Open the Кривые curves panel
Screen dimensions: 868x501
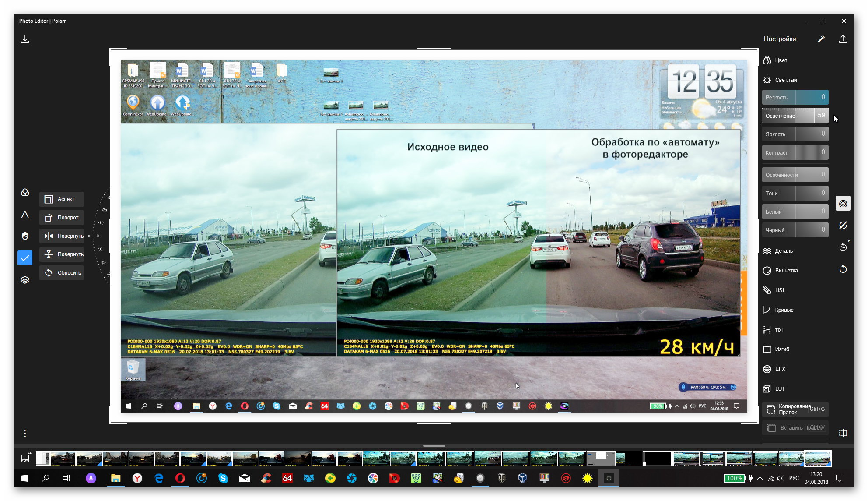point(784,310)
